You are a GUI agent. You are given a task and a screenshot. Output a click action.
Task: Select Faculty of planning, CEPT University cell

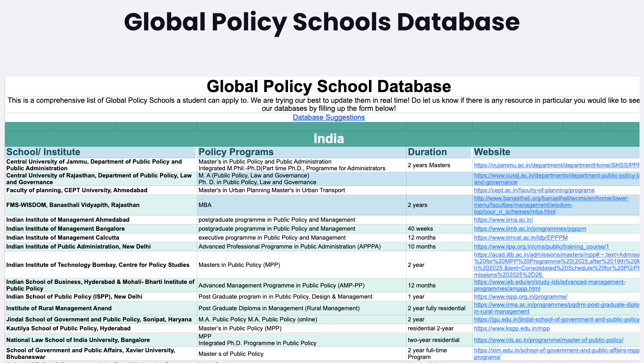coord(101,190)
